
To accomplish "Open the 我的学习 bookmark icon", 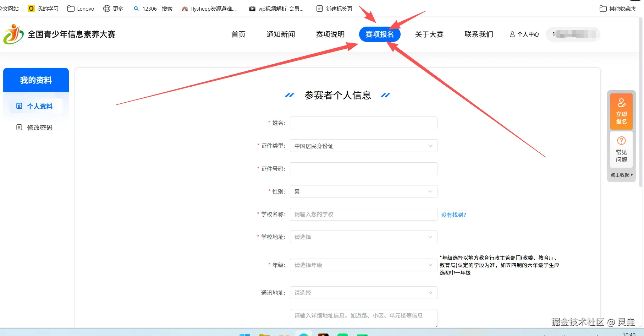I will point(31,9).
